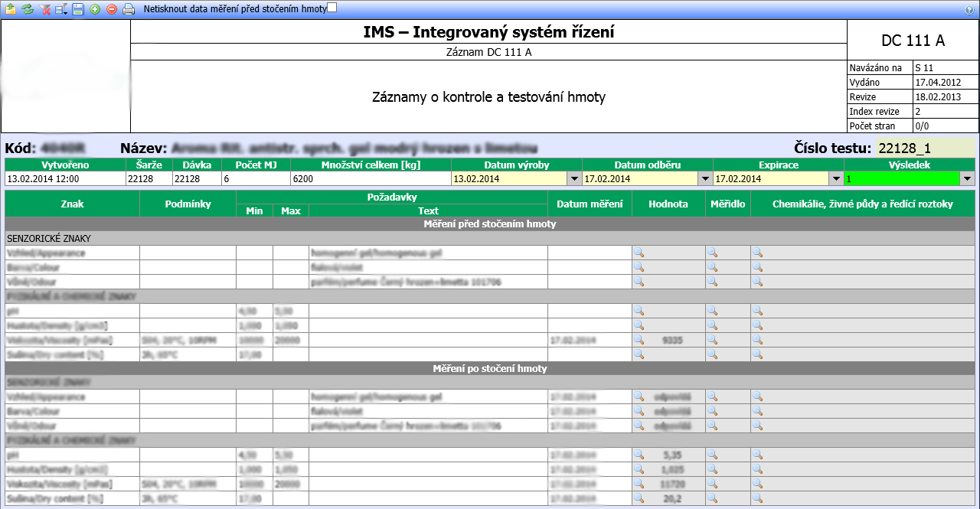Image resolution: width=980 pixels, height=509 pixels.
Task: Click the Chemikálie magnifier for Vůně/Odour before stočení
Action: [x=757, y=282]
